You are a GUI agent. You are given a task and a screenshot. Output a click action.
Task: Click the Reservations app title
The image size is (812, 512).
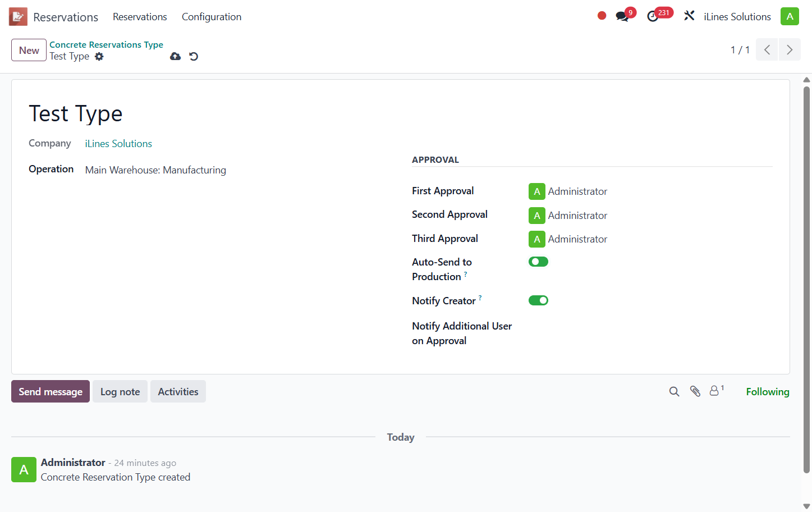tap(66, 17)
